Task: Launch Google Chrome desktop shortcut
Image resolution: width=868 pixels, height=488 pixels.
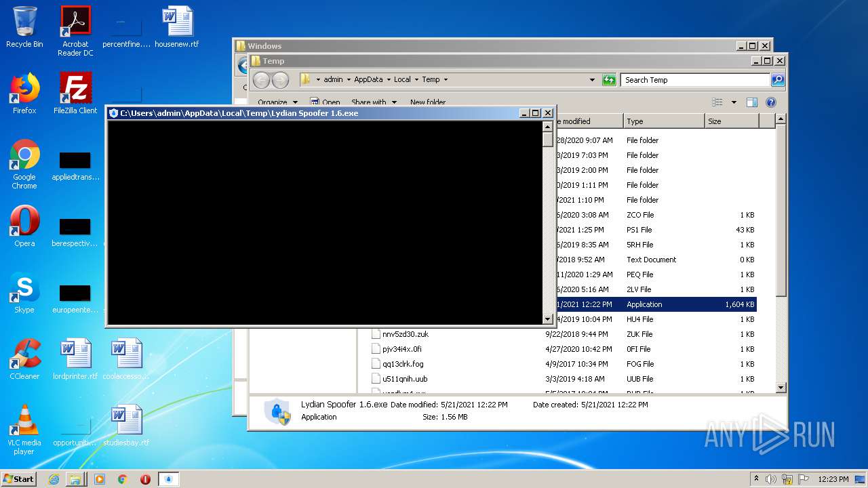Action: pyautogui.click(x=24, y=164)
